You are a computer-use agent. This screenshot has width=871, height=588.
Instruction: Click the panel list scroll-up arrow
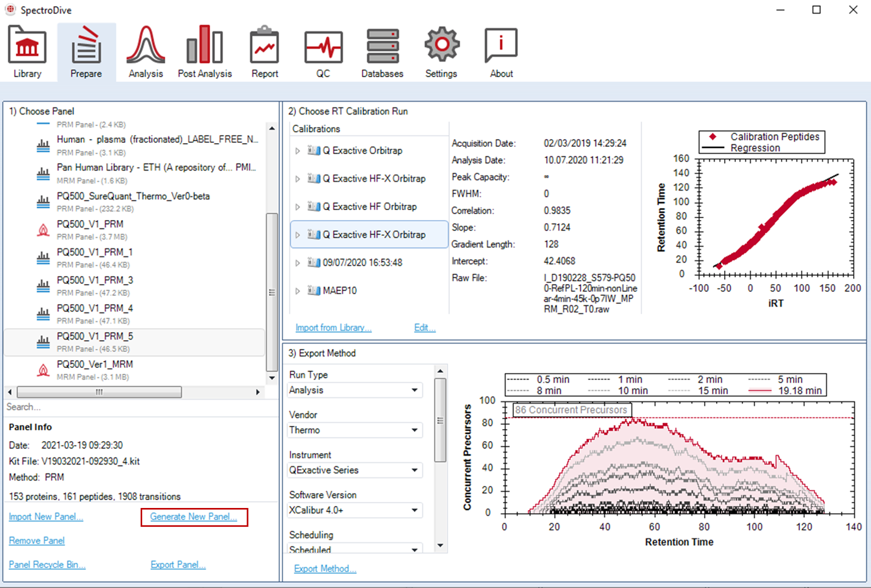[x=272, y=128]
